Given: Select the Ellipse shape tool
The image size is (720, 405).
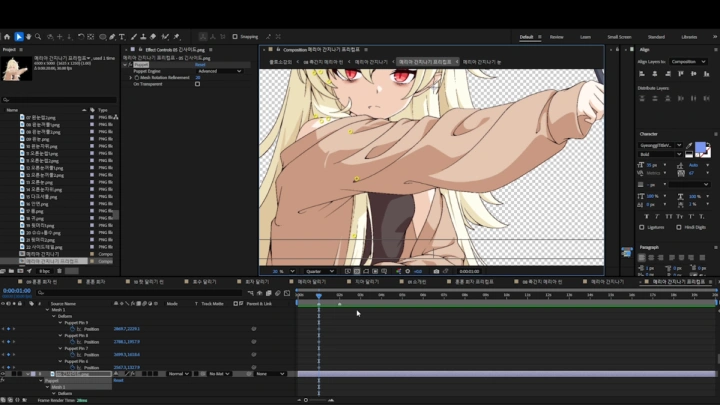Looking at the screenshot, I should [102, 37].
